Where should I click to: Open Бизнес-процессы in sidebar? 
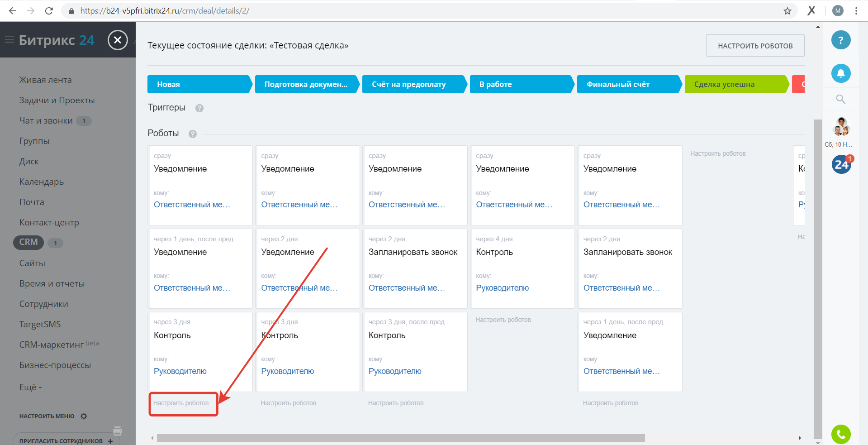(55, 365)
